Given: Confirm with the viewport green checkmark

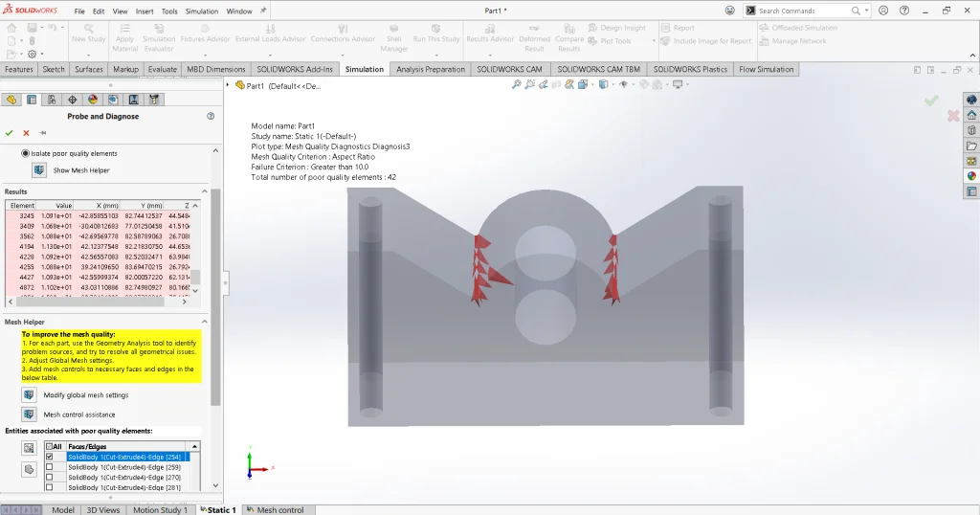Looking at the screenshot, I should click(931, 100).
